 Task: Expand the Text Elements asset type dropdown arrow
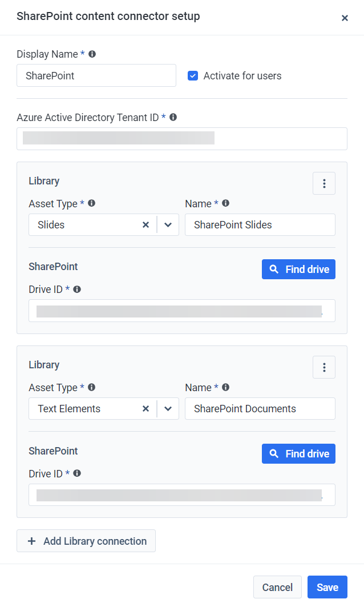168,409
